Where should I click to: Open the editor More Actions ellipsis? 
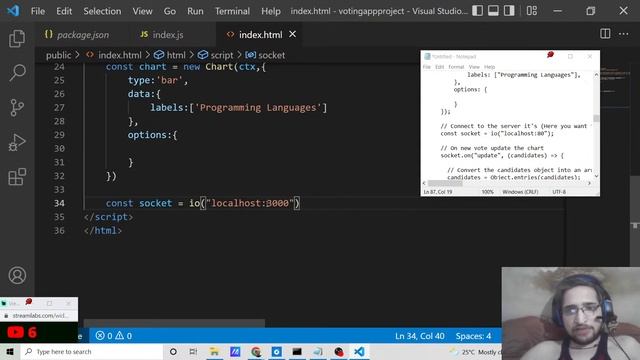624,34
